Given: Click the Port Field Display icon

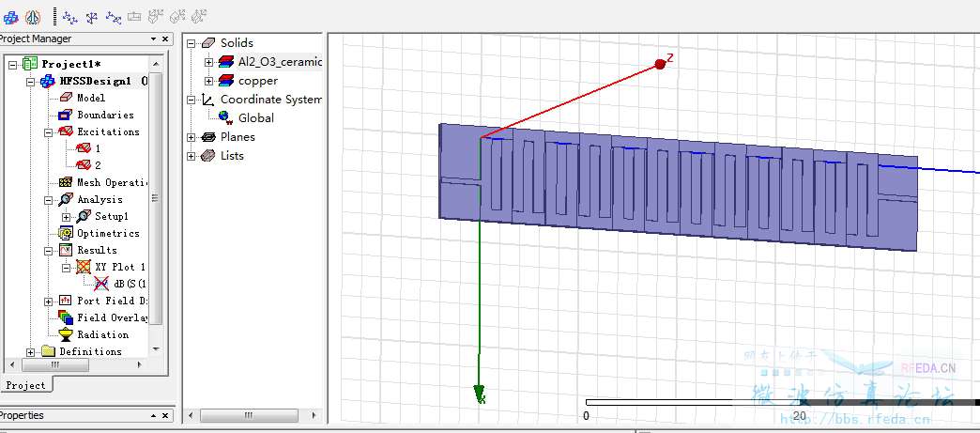Looking at the screenshot, I should click(66, 301).
